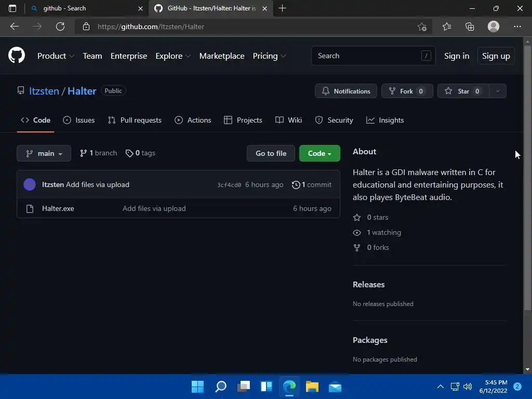Open the Halter repository name link
532x399 pixels.
click(x=82, y=91)
